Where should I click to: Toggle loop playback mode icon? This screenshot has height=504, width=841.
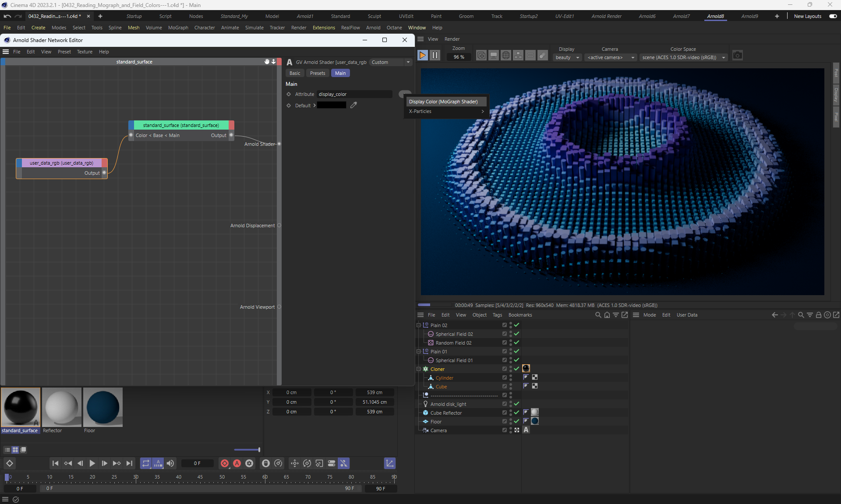146,463
